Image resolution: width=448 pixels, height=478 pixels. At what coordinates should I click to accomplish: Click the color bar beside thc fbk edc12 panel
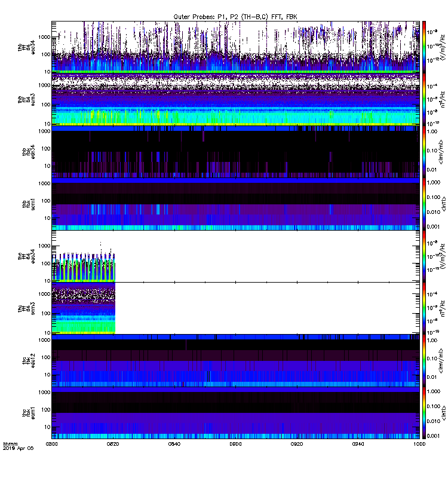(424, 361)
